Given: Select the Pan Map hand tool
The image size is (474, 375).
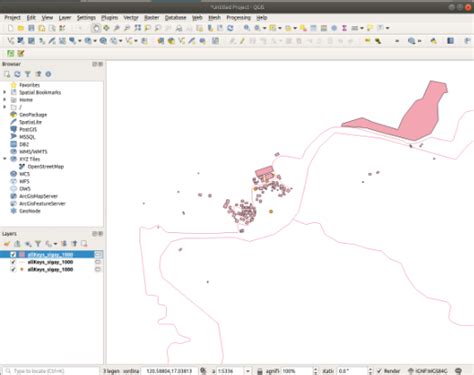Looking at the screenshot, I should tap(96, 28).
